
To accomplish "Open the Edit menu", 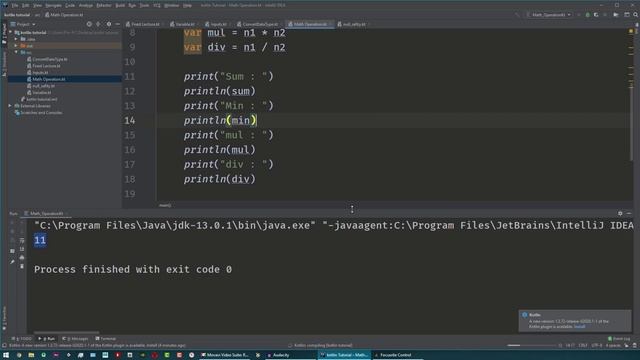I will point(25,5).
